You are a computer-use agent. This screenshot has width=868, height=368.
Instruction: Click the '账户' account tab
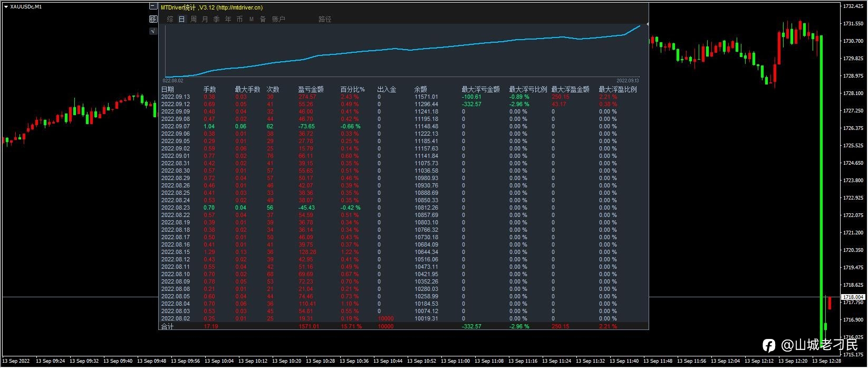click(x=278, y=19)
